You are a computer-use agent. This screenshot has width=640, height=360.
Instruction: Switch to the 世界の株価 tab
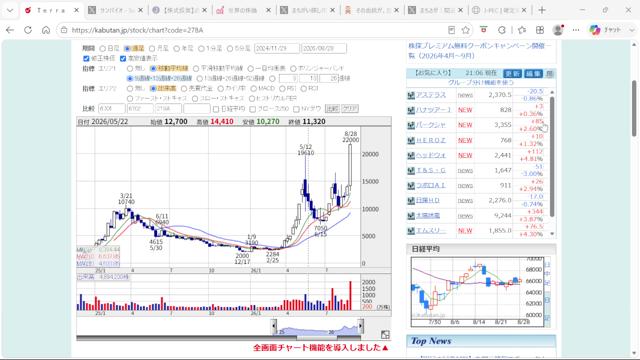click(244, 11)
